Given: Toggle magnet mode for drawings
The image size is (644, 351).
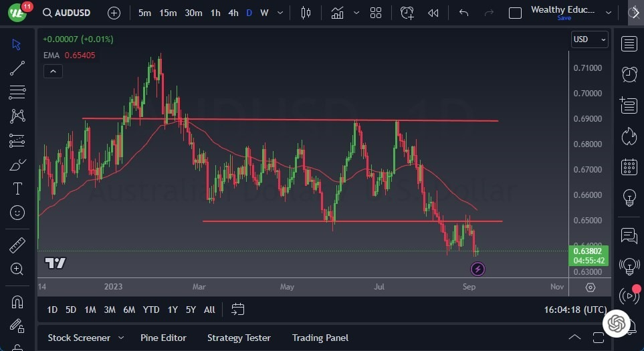Looking at the screenshot, I should pyautogui.click(x=17, y=302).
